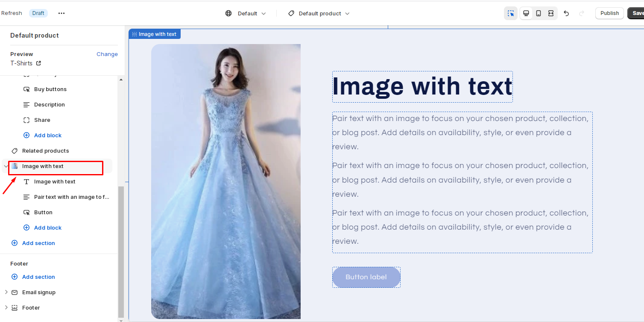
Task: Open T-Shirts external link icon
Action: [38, 63]
